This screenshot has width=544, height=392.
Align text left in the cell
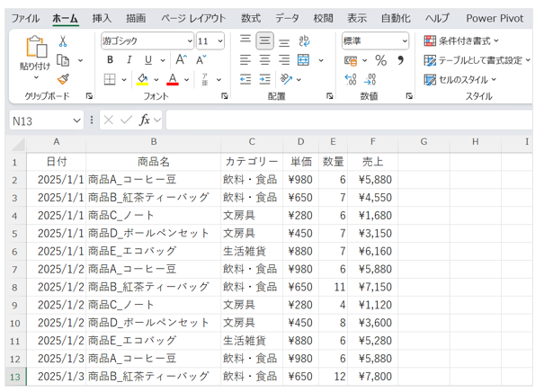pyautogui.click(x=245, y=60)
